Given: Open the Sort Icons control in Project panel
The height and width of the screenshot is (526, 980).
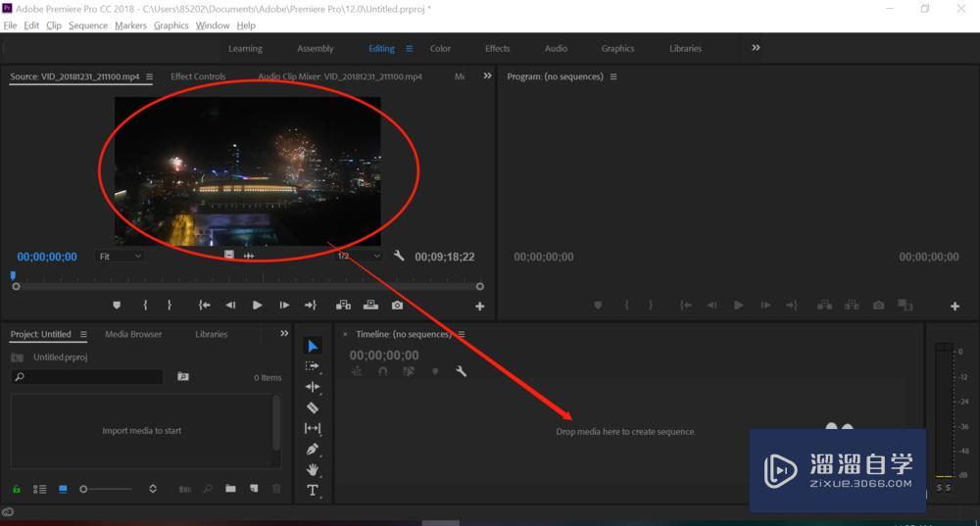Looking at the screenshot, I should pos(153,489).
